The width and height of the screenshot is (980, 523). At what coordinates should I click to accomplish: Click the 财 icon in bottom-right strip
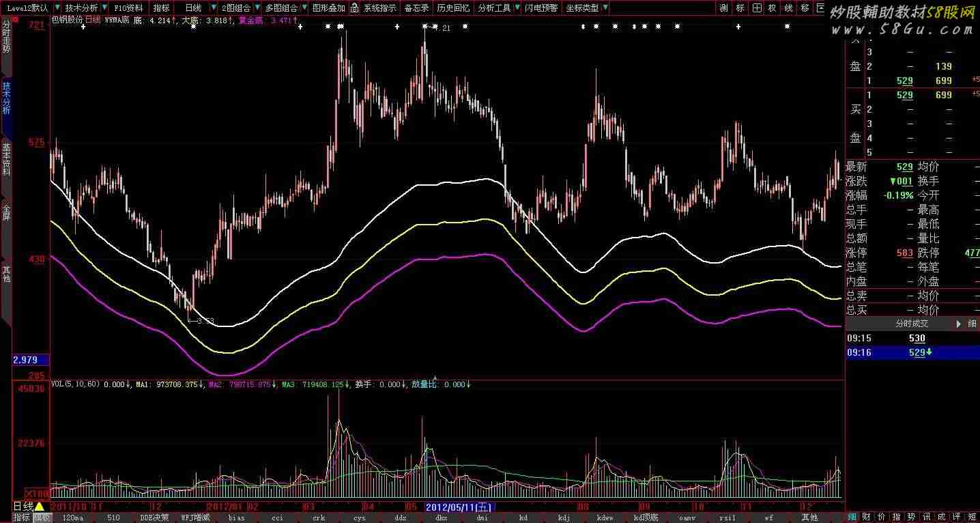pos(867,517)
